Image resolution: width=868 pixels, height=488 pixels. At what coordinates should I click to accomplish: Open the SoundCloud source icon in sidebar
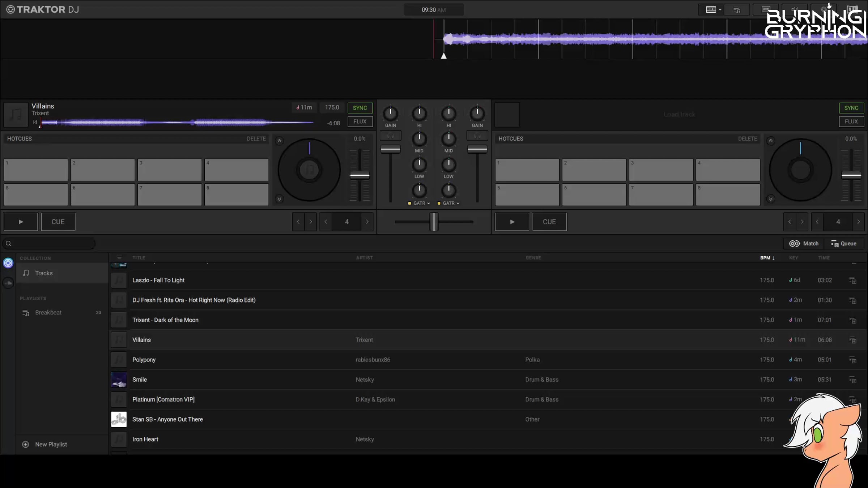[x=8, y=283]
